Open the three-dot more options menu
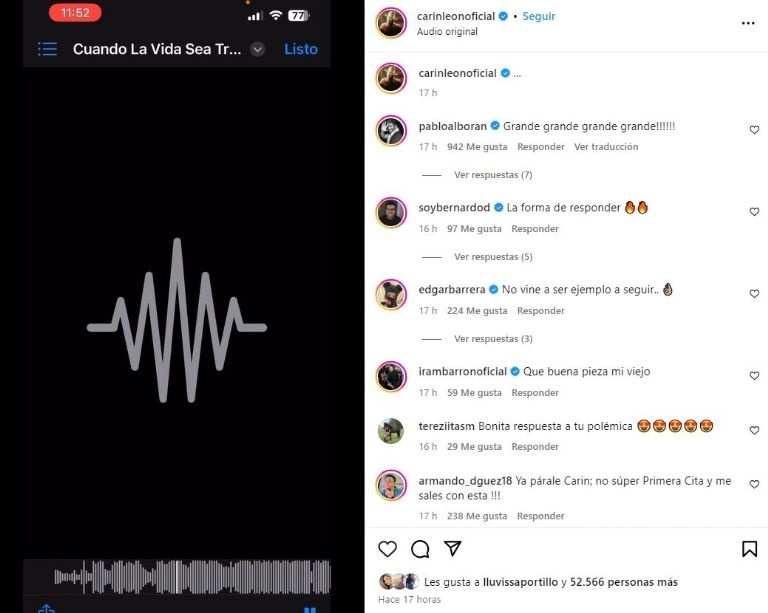Image resolution: width=768 pixels, height=613 pixels. tap(748, 23)
